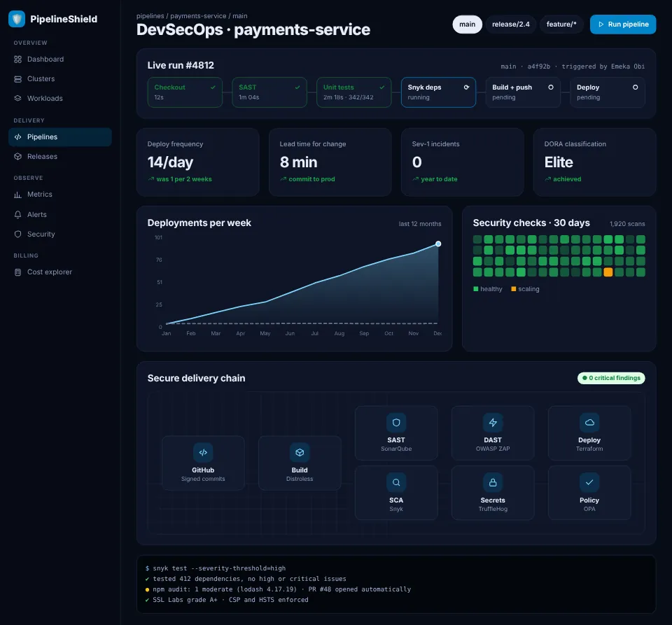Screen dimensions: 672x625
Task: Click the PipelineShield shield logo icon
Action: tap(17, 19)
